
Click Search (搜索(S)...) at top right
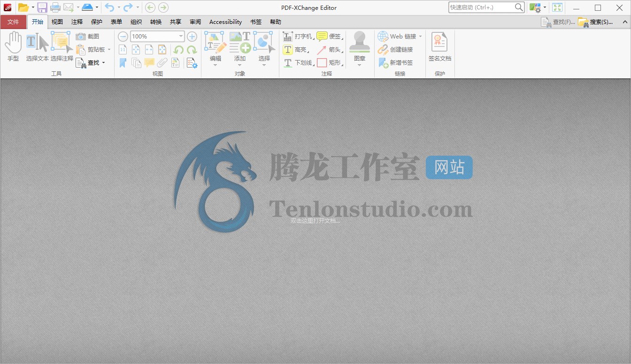point(595,22)
